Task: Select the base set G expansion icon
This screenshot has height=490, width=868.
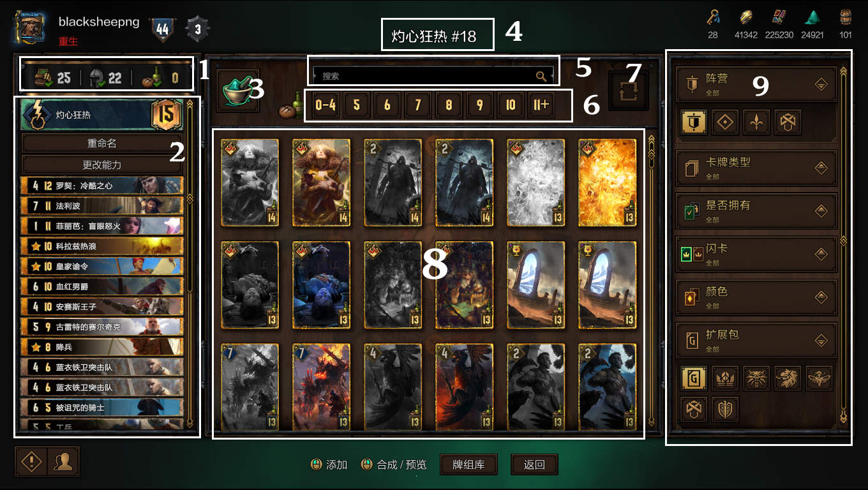Action: pyautogui.click(x=694, y=378)
